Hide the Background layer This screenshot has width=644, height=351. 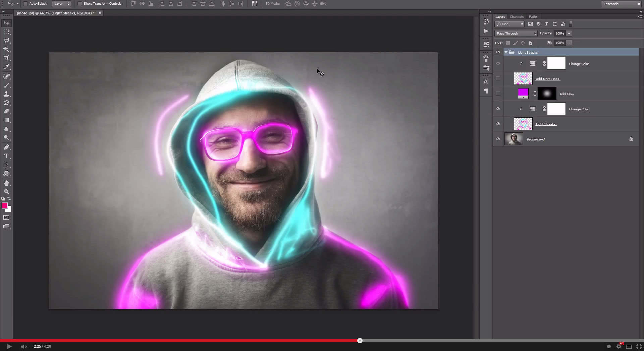tap(498, 138)
